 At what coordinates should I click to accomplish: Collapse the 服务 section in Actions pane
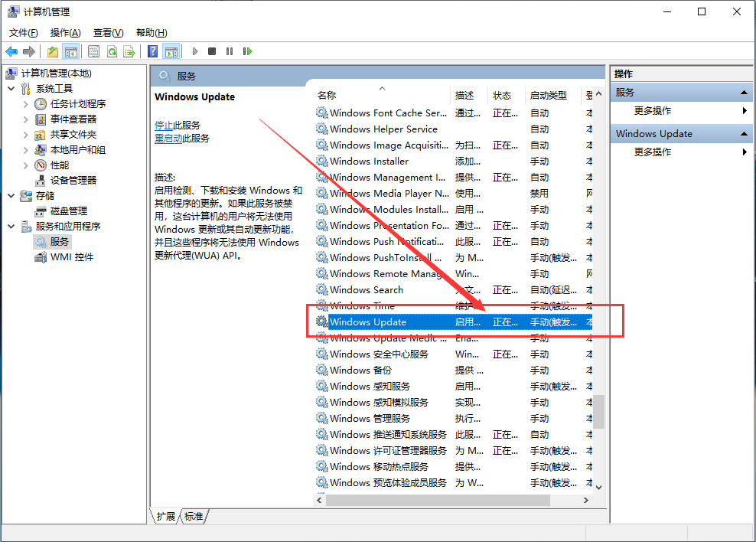click(x=744, y=93)
